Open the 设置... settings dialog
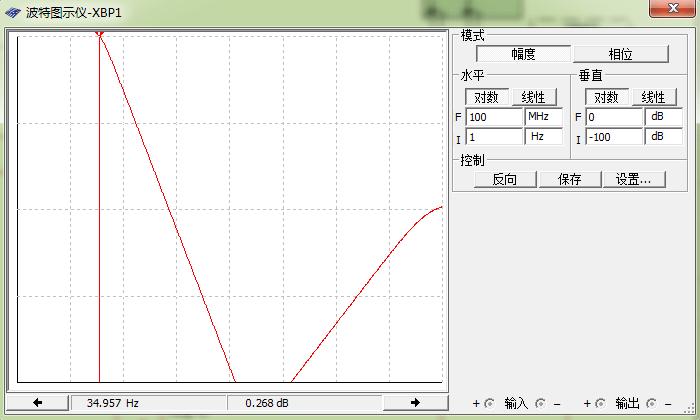700x420 pixels. tap(634, 180)
